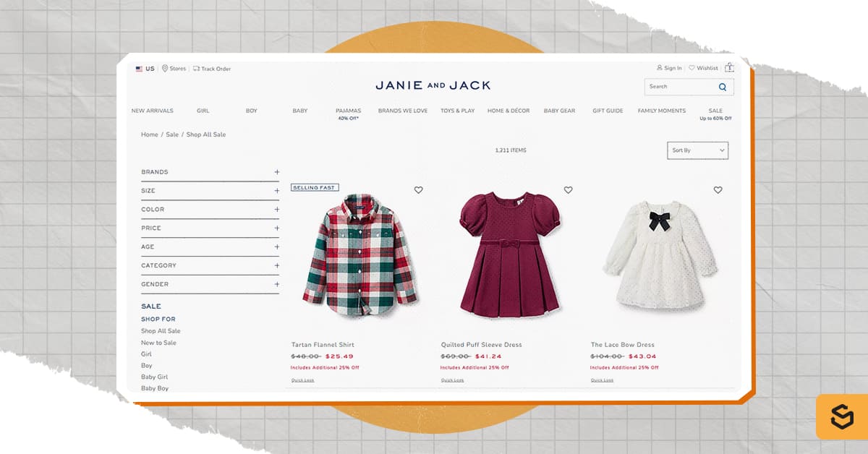Quick Look for Tartan Flannel Shirt
The height and width of the screenshot is (454, 868).
(x=302, y=380)
